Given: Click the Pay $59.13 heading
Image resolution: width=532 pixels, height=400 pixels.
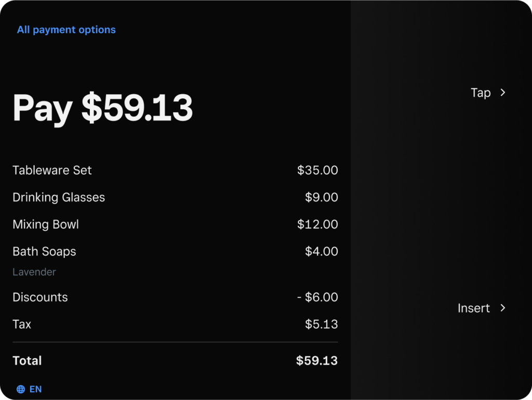Looking at the screenshot, I should pyautogui.click(x=102, y=108).
